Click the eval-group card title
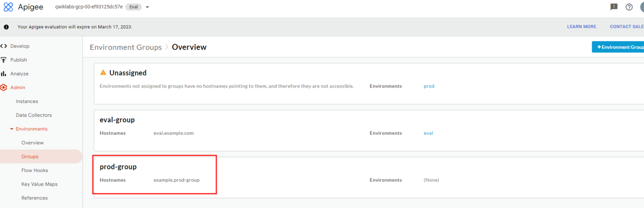 (x=117, y=120)
